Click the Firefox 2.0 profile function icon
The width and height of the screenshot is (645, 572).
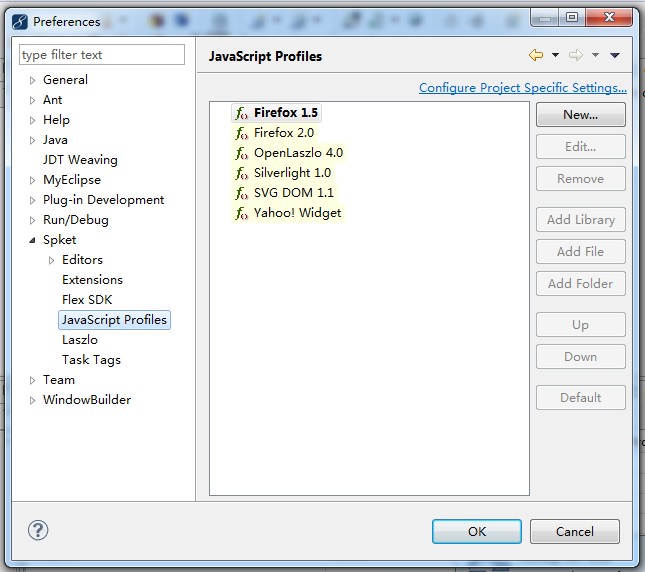241,133
